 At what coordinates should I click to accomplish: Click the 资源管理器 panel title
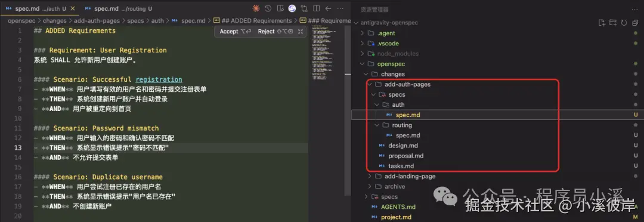(374, 10)
